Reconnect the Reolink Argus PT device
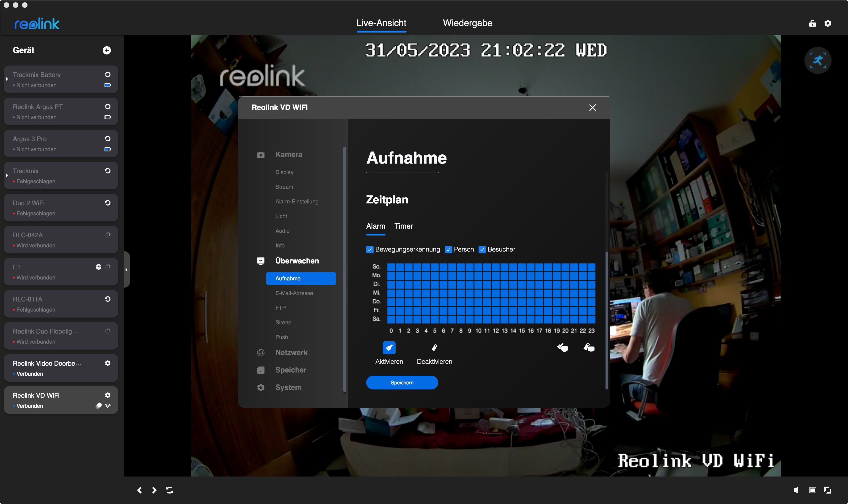Image resolution: width=848 pixels, height=504 pixels. [x=108, y=107]
